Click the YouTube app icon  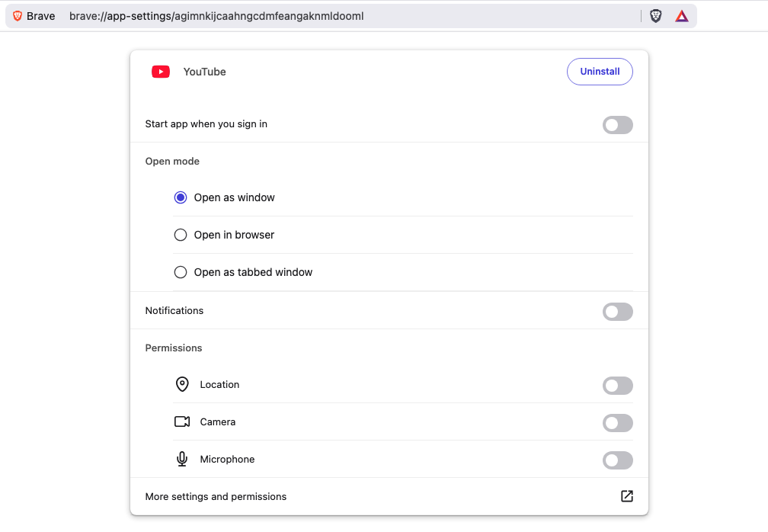tap(161, 72)
